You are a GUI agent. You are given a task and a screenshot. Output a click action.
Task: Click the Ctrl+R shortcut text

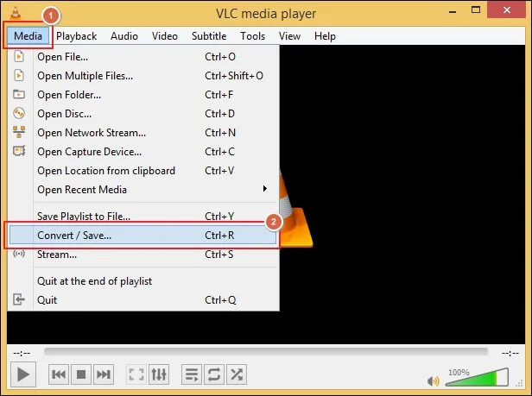click(x=219, y=236)
